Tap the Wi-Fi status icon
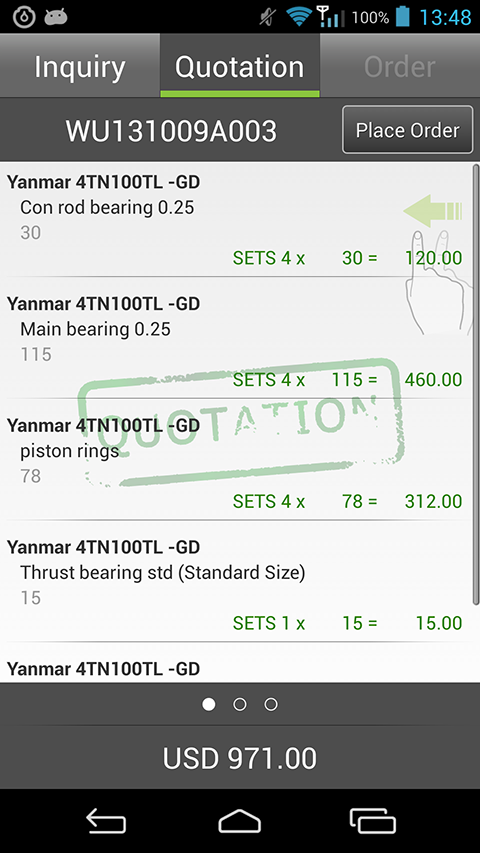This screenshot has height=853, width=480. [x=299, y=17]
